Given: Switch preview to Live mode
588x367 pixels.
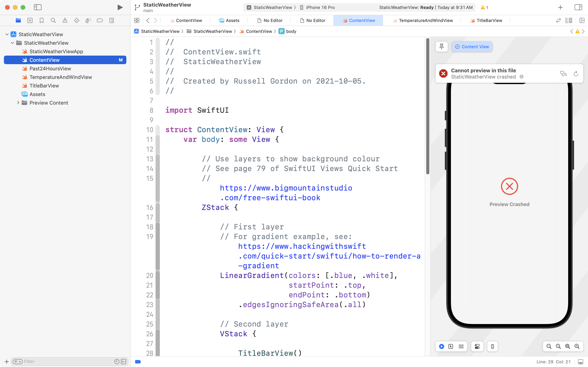Looking at the screenshot, I should 442,346.
